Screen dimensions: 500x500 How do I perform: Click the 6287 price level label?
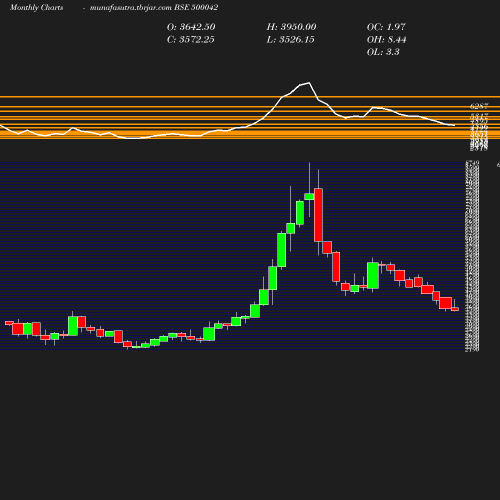479,106
